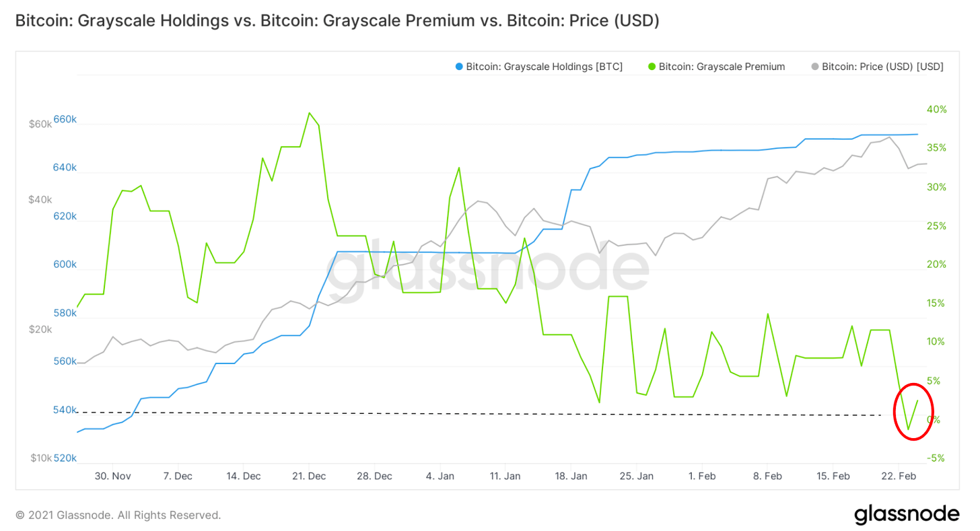Click the chart title text
This screenshot has width=980, height=531.
coord(337,21)
